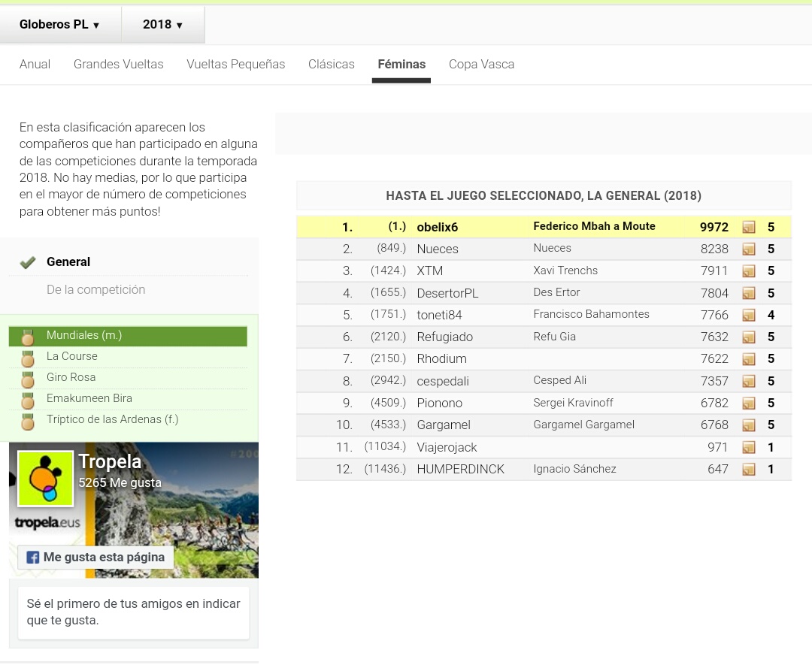Open obelix6 player profile
This screenshot has width=812, height=671.
tap(437, 227)
